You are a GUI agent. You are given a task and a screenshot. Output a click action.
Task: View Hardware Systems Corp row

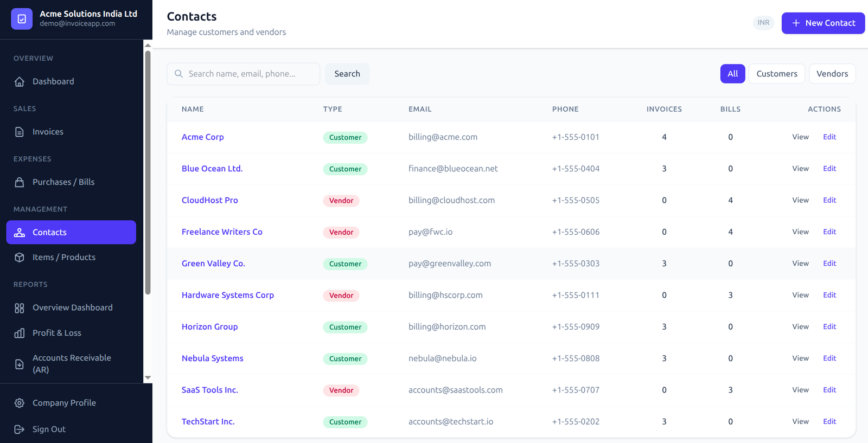800,295
